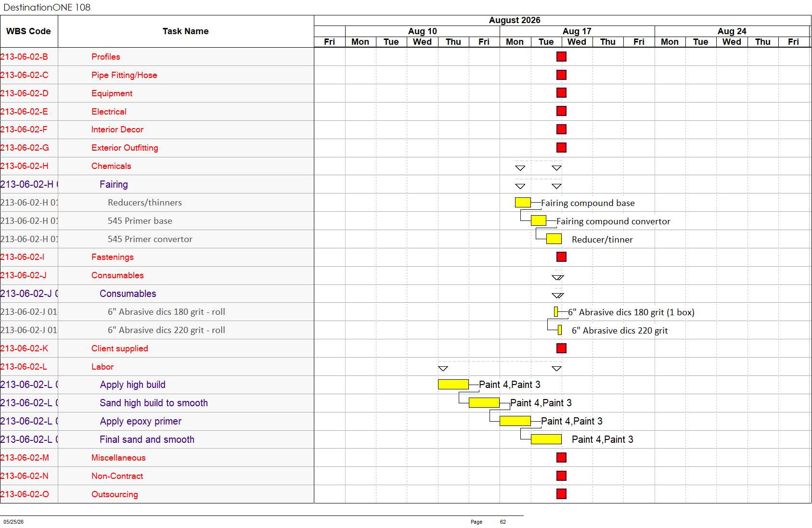This screenshot has height=528, width=812.
Task: Click the Chemicals summary start triangle
Action: 520,168
